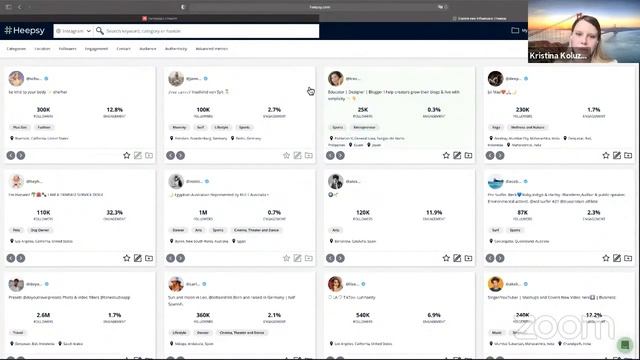Click Lifestyle tag on 100K followers card
The image size is (640, 360).
(221, 127)
